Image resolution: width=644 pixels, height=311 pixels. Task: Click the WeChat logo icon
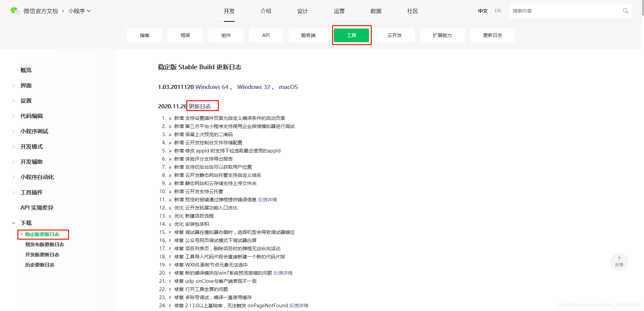[15, 11]
